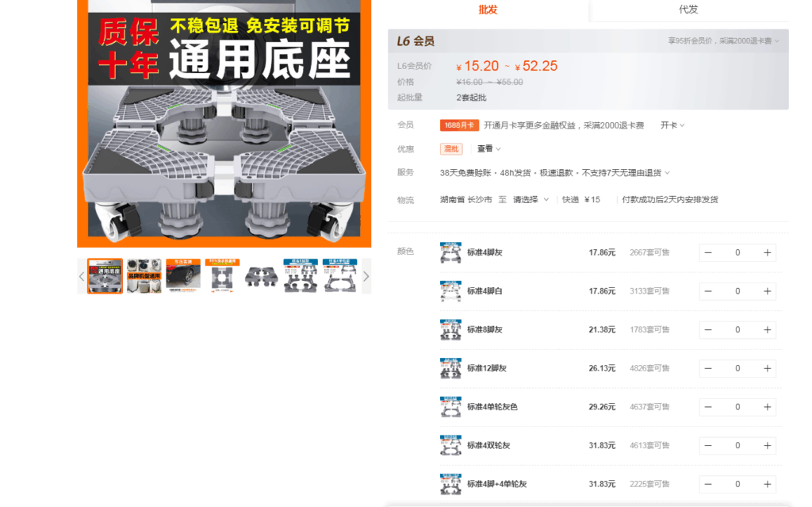The width and height of the screenshot is (812, 507).
Task: Switch to the 代发 tab
Action: point(688,10)
